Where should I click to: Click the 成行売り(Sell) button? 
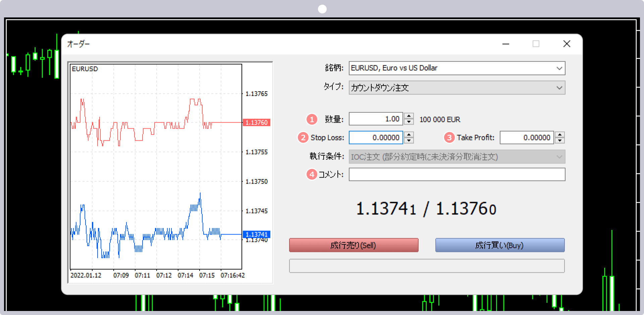click(x=354, y=245)
